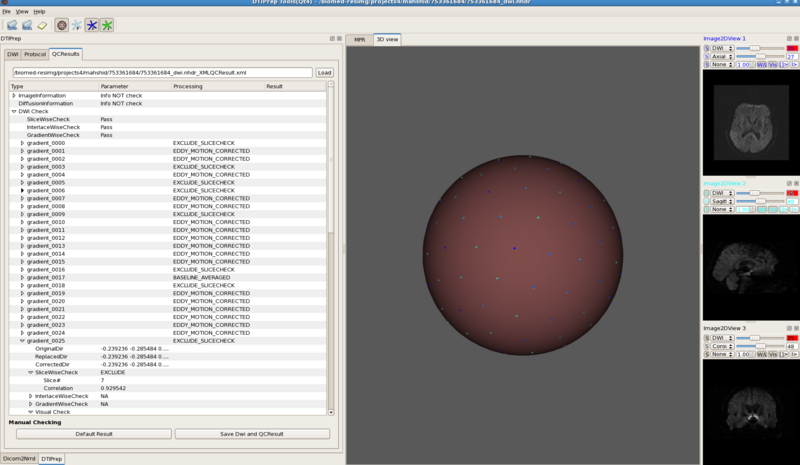Expand the gradient_0006 tree row
Image resolution: width=800 pixels, height=465 pixels.
(22, 191)
